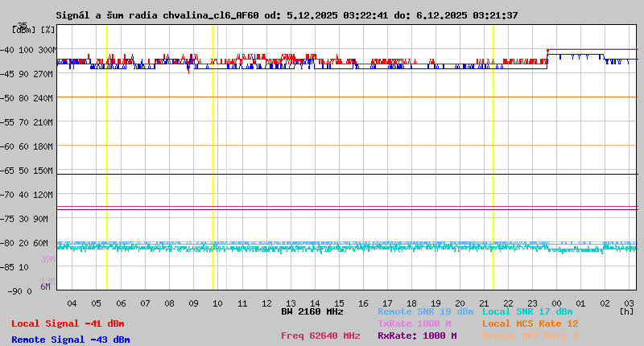This screenshot has height=346, width=644.
Task: Select the 'Remote Signal -43 dBm' legend label
Action: pos(70,340)
